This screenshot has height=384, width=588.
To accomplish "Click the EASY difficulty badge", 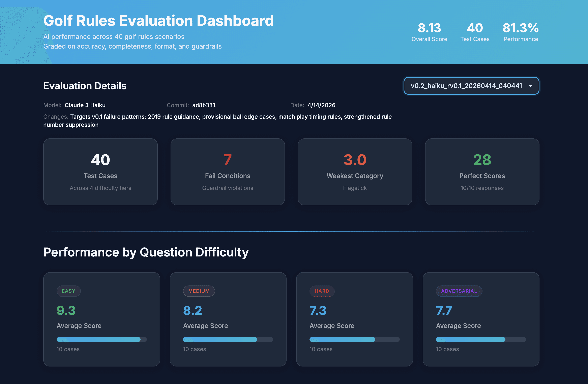I will [68, 291].
